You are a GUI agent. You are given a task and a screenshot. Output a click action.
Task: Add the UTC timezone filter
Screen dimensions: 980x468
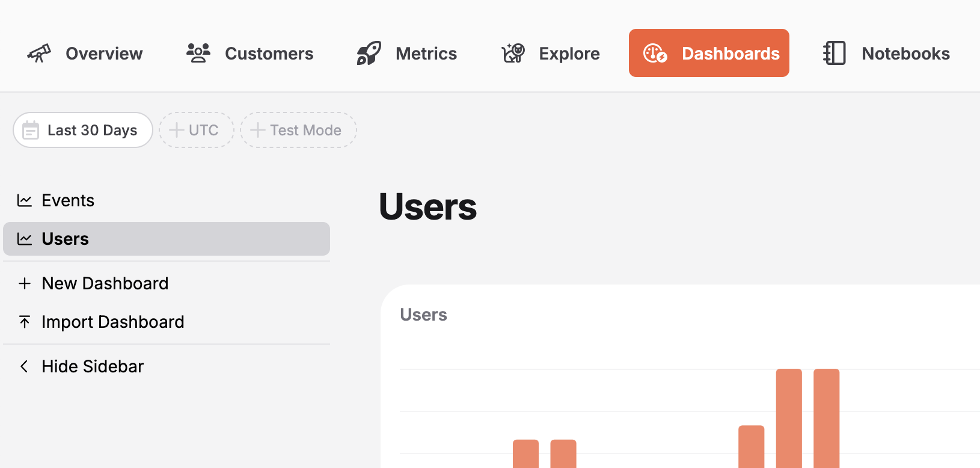click(x=197, y=130)
